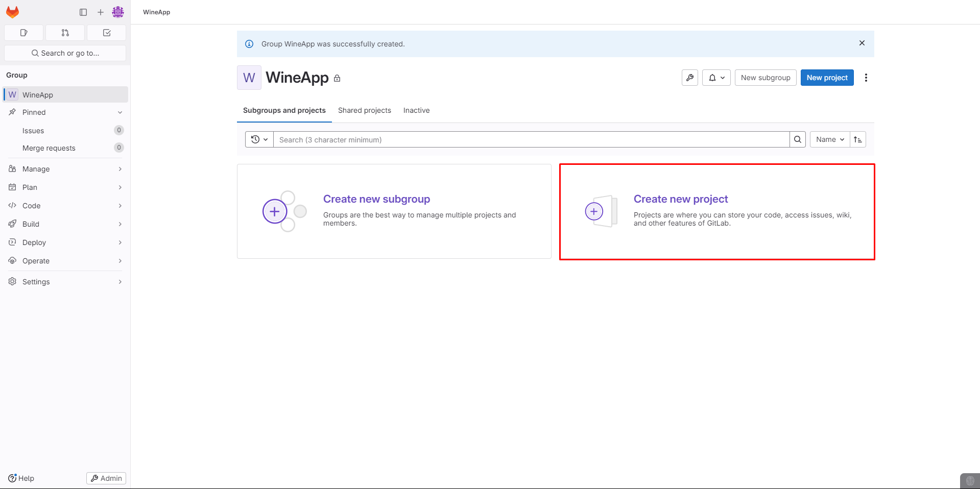Click the plus create-new icon
The image size is (980, 489).
tap(101, 12)
